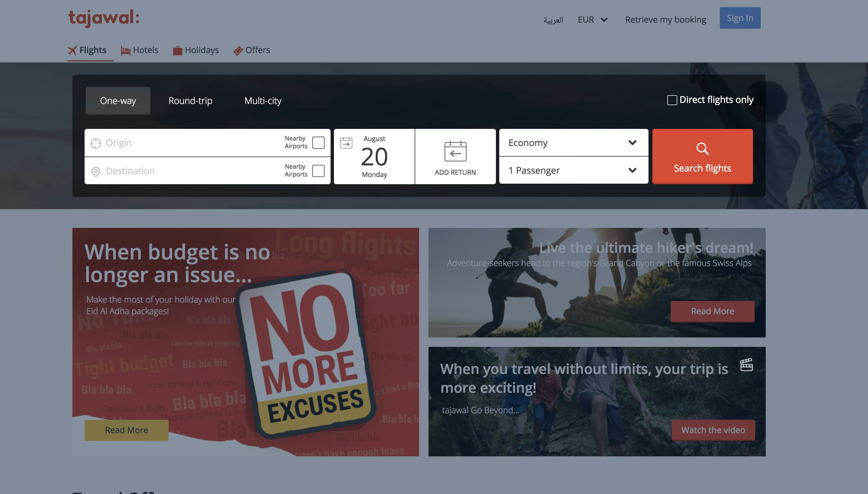Click the video clapperboard icon
Image resolution: width=868 pixels, height=494 pixels.
click(x=746, y=365)
